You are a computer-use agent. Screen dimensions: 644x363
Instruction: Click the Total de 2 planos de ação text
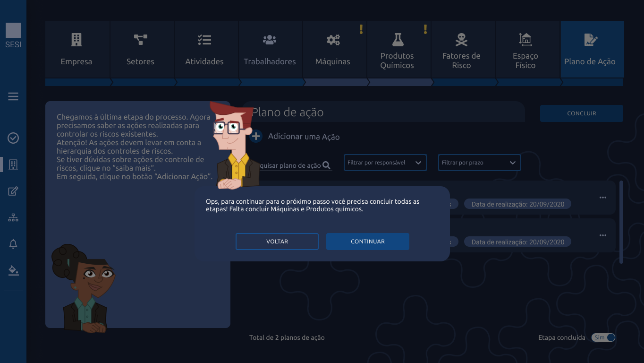287,337
